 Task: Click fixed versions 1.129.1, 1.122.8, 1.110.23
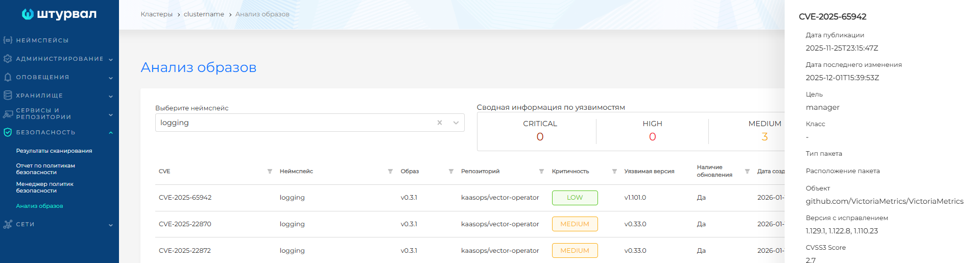842,231
